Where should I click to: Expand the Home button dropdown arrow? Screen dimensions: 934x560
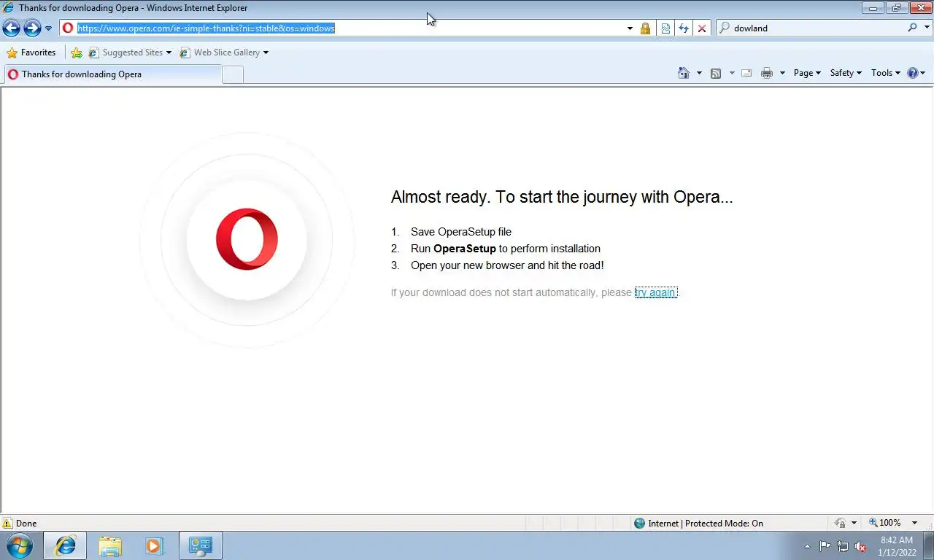[x=699, y=73]
